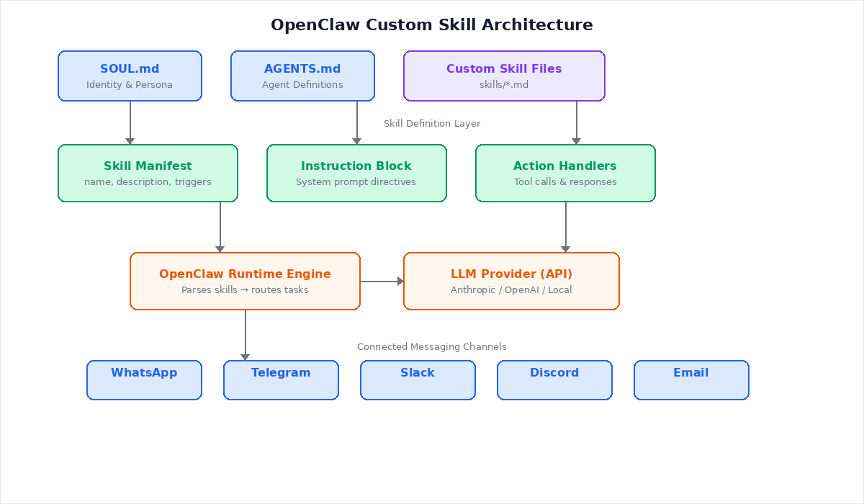The image size is (864, 504).
Task: Click the WhatsApp channel box
Action: pyautogui.click(x=144, y=380)
